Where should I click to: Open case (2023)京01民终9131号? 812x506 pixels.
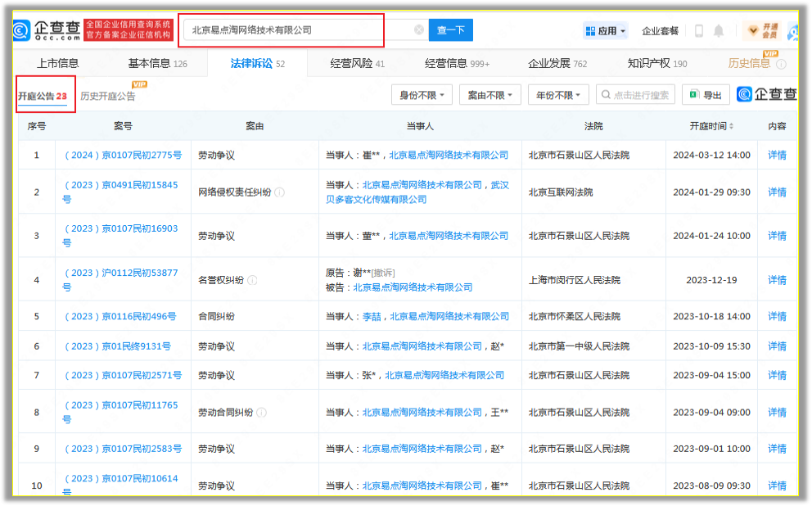click(x=117, y=346)
